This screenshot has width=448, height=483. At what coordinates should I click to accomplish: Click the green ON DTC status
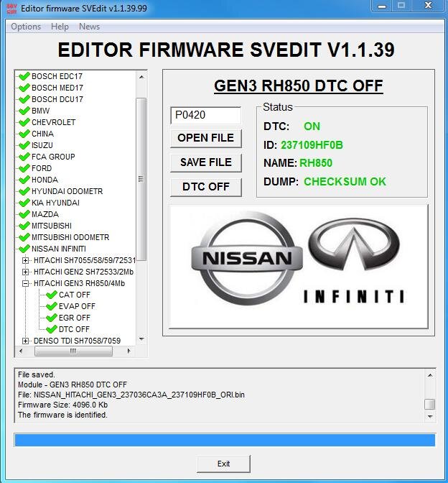pyautogui.click(x=312, y=126)
